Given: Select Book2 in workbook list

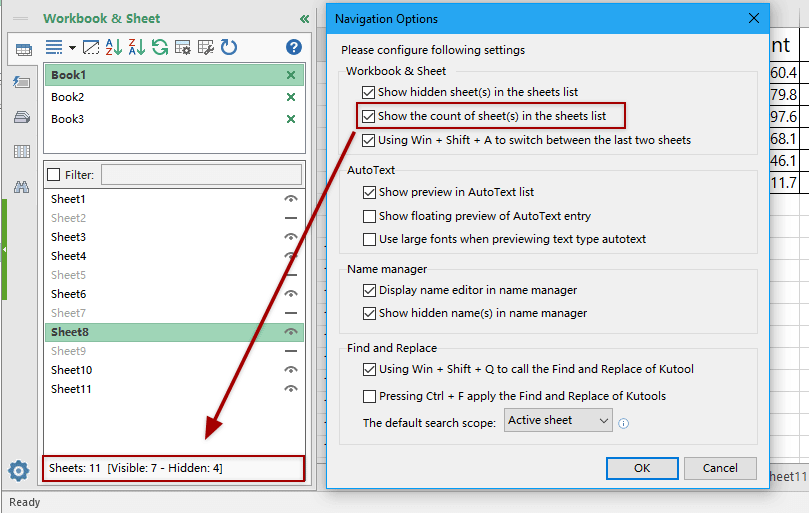Looking at the screenshot, I should tap(174, 97).
